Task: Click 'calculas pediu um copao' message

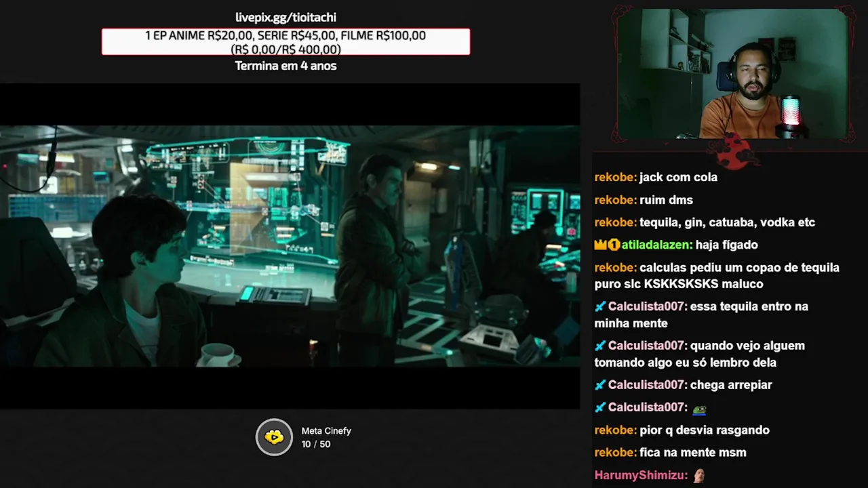Action: click(x=717, y=276)
